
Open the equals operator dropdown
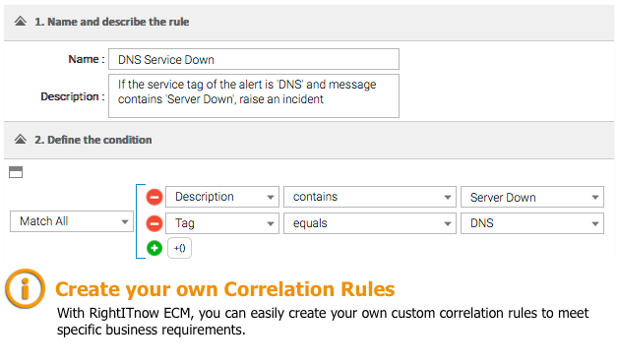click(x=370, y=223)
